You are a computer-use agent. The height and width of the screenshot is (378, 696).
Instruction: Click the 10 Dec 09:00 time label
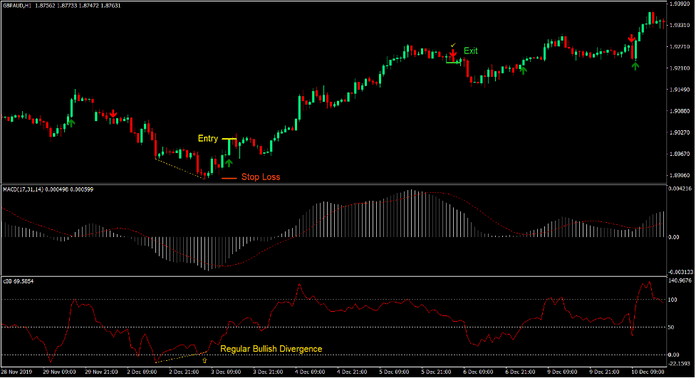click(648, 372)
